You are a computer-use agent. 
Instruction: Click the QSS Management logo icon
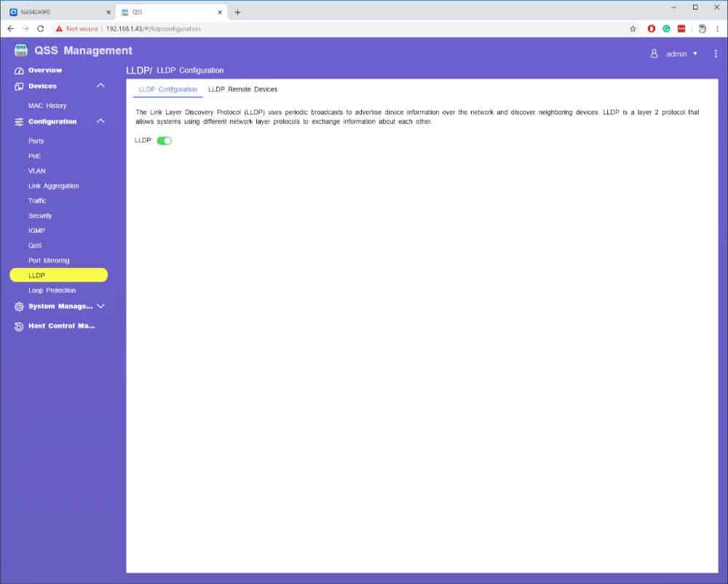click(21, 51)
